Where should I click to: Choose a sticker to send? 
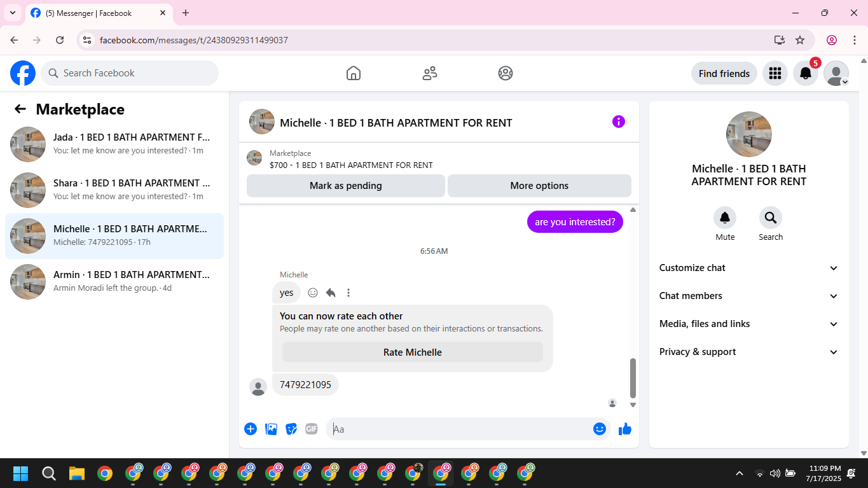point(291,429)
